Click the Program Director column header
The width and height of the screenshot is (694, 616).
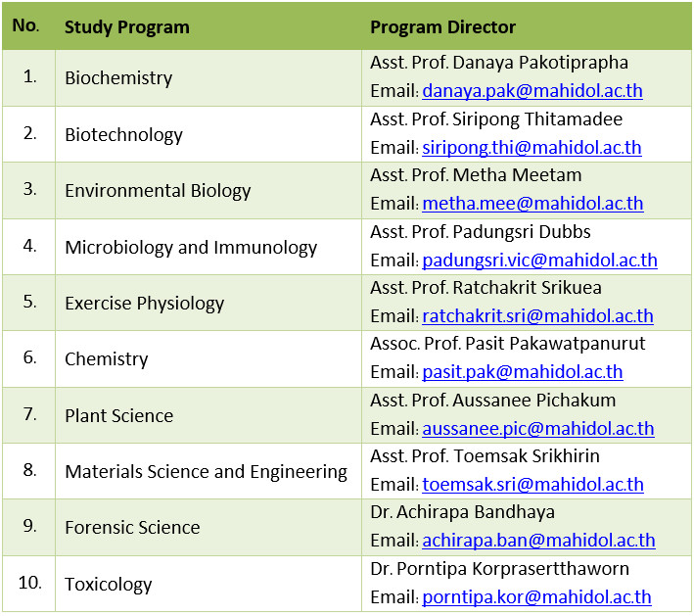point(442,26)
